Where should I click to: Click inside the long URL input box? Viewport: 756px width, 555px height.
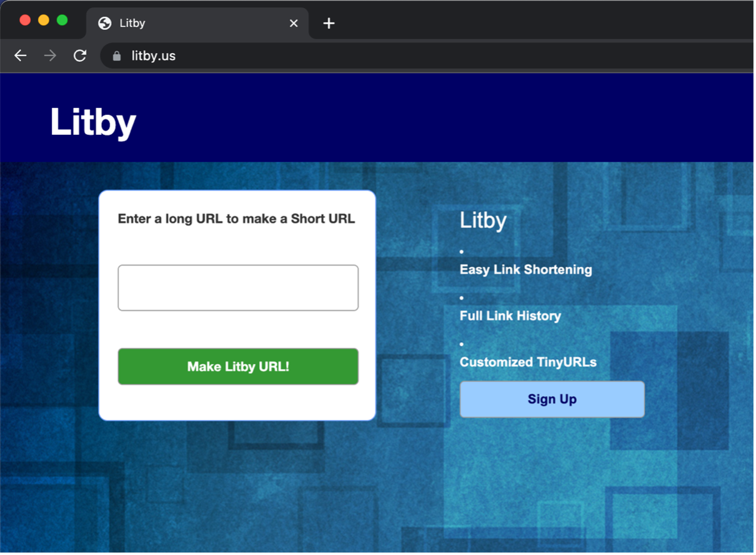point(238,287)
